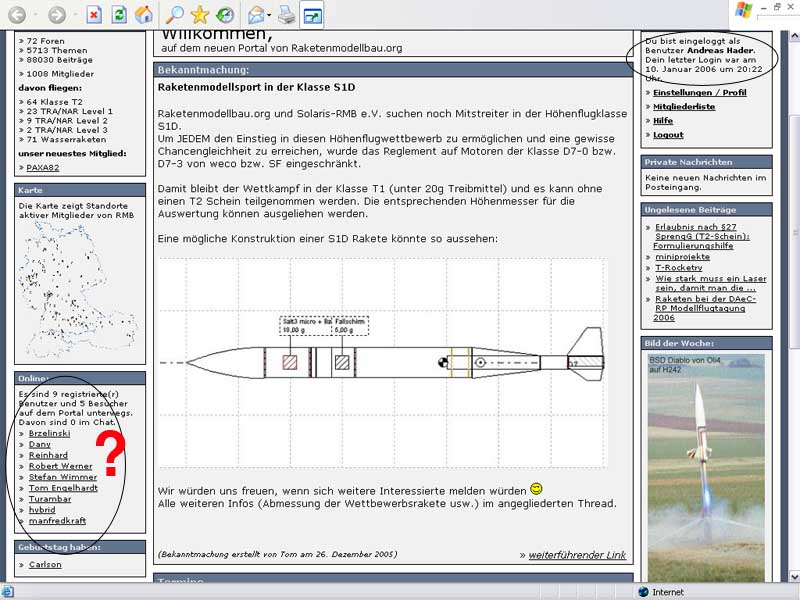The height and width of the screenshot is (600, 800).
Task: Click the Internet zone globe in status bar
Action: click(x=643, y=592)
